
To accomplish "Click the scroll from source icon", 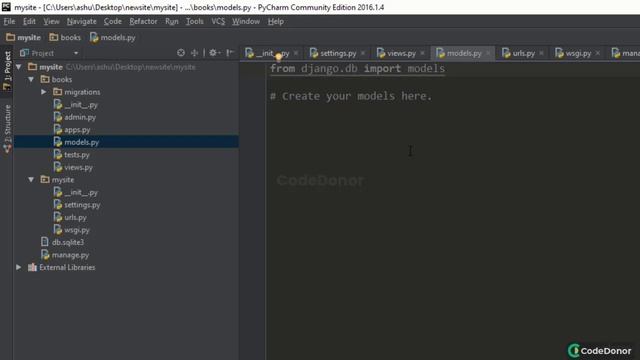I will point(181,53).
